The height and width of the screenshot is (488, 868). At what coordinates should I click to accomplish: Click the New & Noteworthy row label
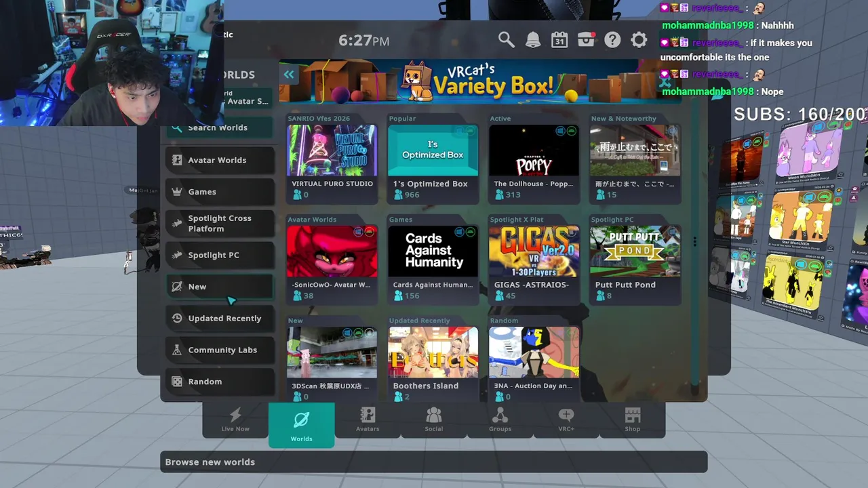624,119
